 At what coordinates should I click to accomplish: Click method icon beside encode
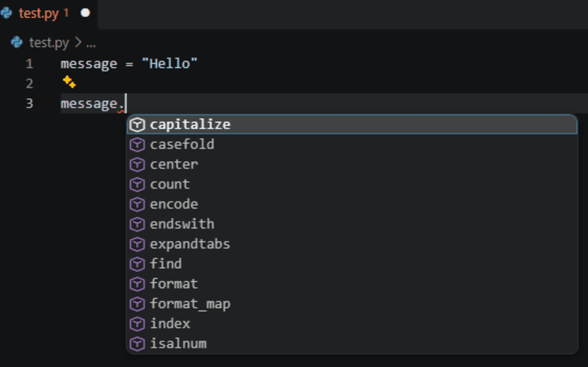coord(137,204)
